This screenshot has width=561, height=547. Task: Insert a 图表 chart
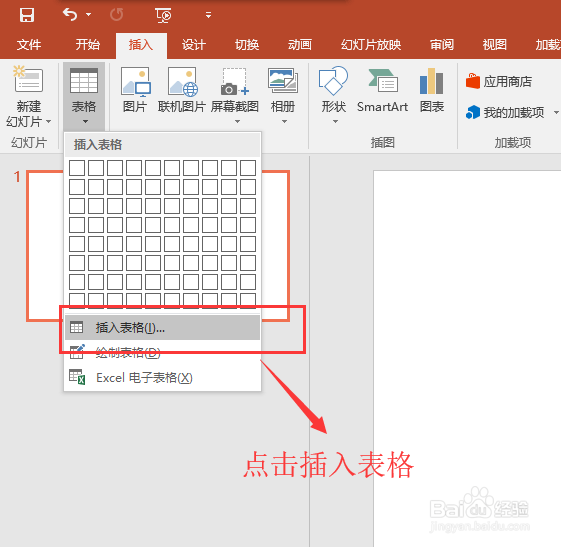click(x=432, y=90)
